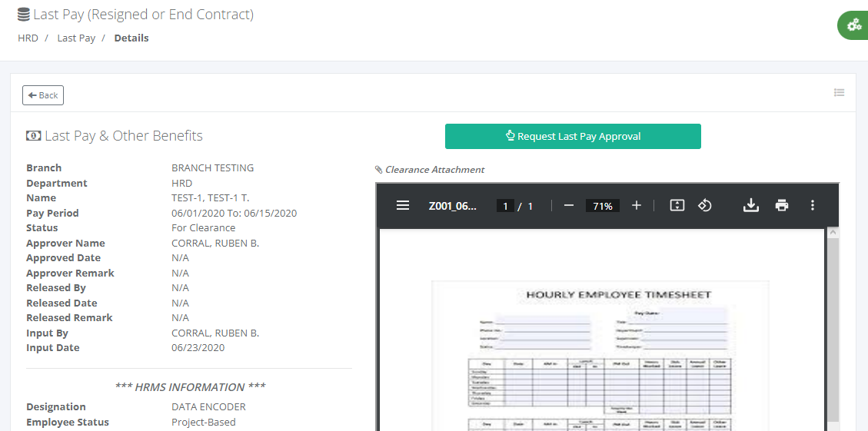Toggle fit to page in PDF viewer
Screen dimensions: 868x431
pos(677,206)
